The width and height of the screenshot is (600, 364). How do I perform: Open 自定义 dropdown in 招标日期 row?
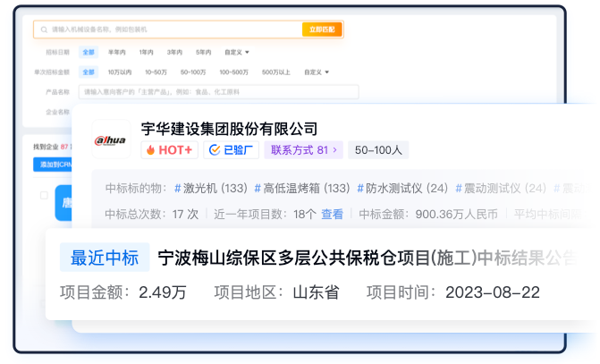pos(237,53)
